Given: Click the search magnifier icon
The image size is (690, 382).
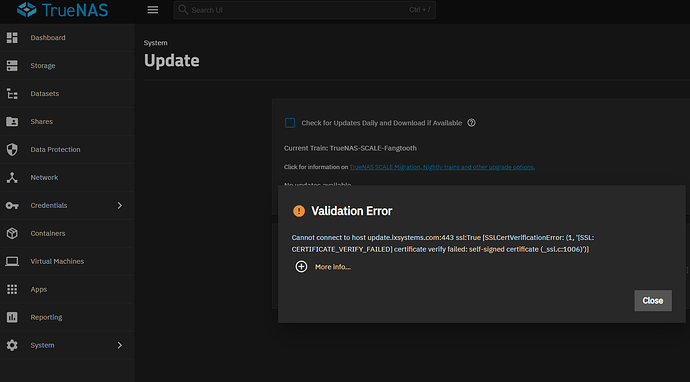Looking at the screenshot, I should pyautogui.click(x=183, y=10).
